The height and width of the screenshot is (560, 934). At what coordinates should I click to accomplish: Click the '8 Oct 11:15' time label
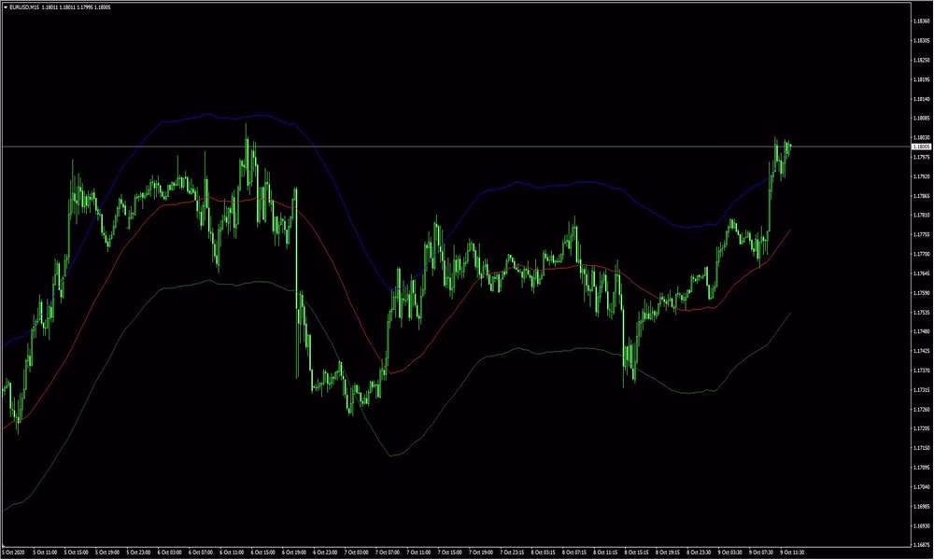(606, 553)
